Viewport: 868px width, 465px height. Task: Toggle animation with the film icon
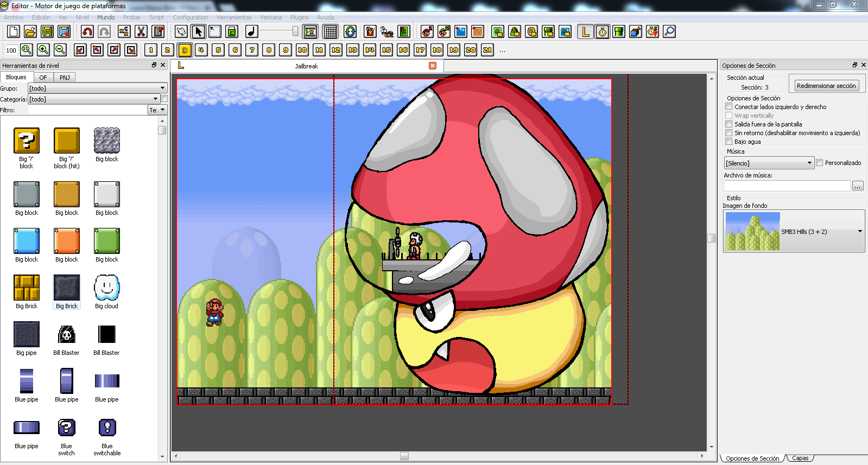point(310,31)
